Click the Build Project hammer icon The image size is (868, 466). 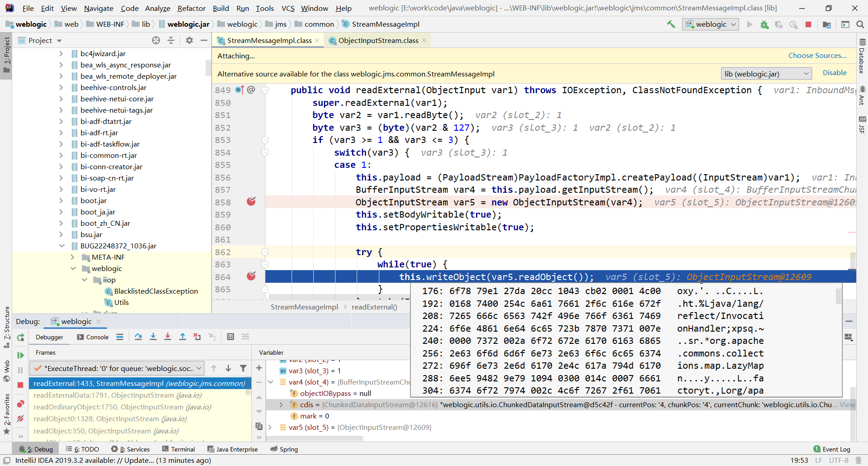tap(671, 24)
